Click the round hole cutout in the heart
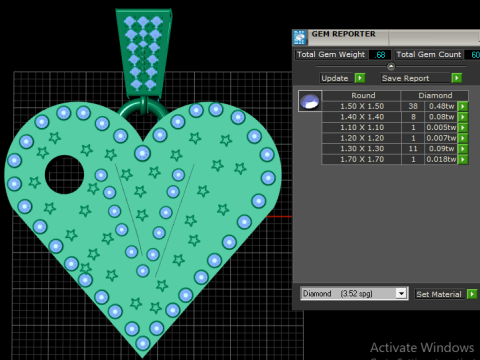The height and width of the screenshot is (360, 480). tap(64, 174)
